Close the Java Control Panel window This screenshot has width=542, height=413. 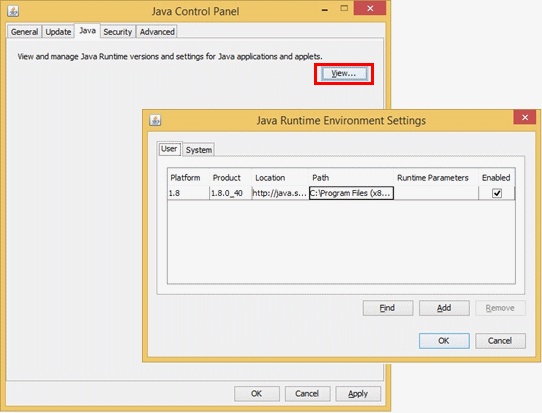370,8
